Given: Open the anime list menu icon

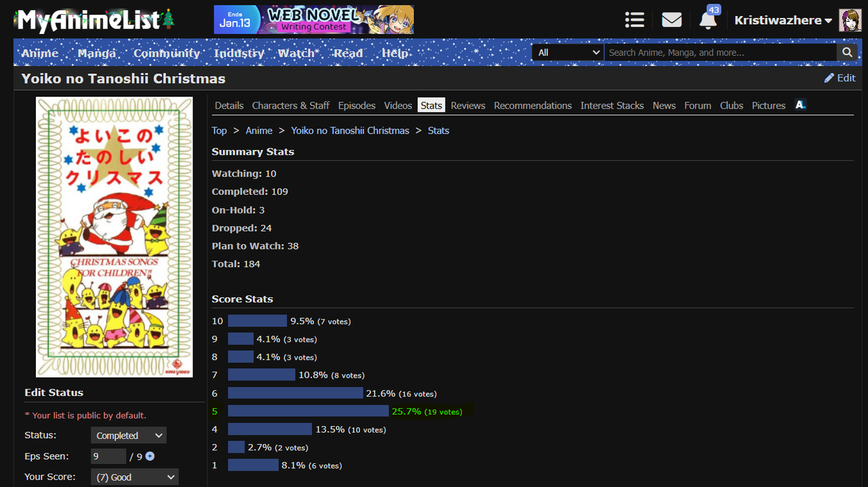Looking at the screenshot, I should (x=635, y=20).
